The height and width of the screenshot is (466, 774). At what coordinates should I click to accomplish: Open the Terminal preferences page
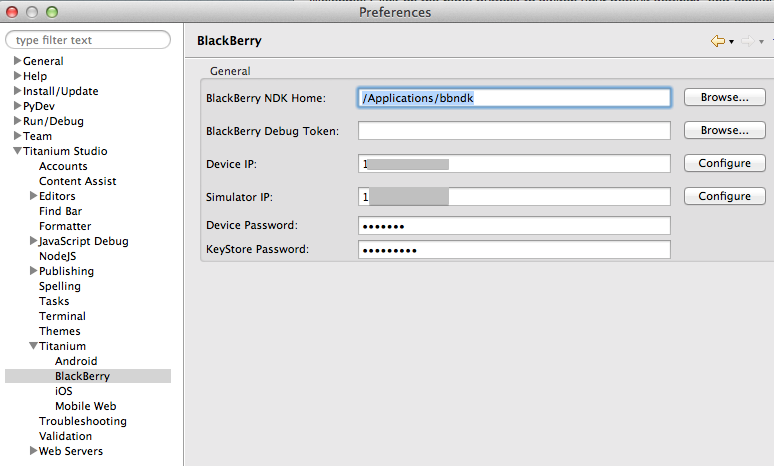(x=62, y=316)
